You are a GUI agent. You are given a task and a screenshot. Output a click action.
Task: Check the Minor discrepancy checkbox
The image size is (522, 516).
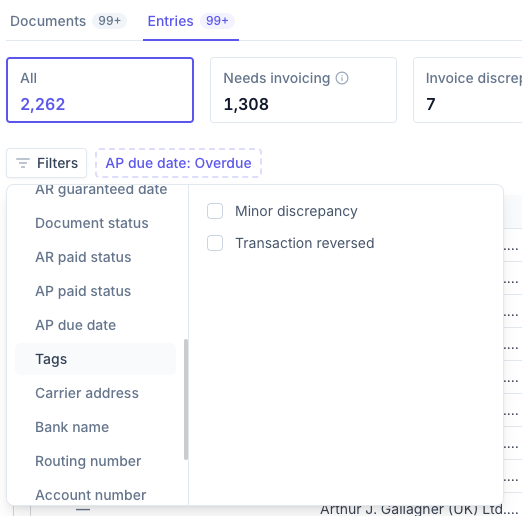click(x=215, y=211)
